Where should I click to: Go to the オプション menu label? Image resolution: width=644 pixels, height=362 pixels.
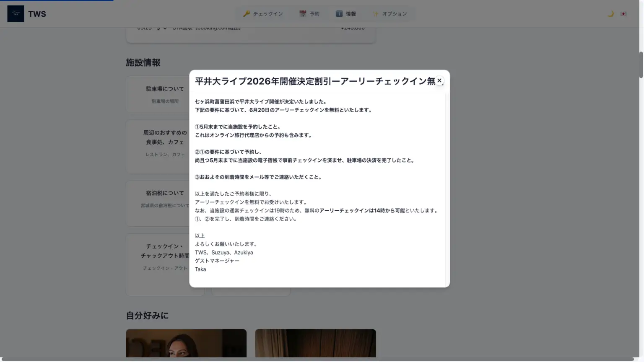point(395,14)
